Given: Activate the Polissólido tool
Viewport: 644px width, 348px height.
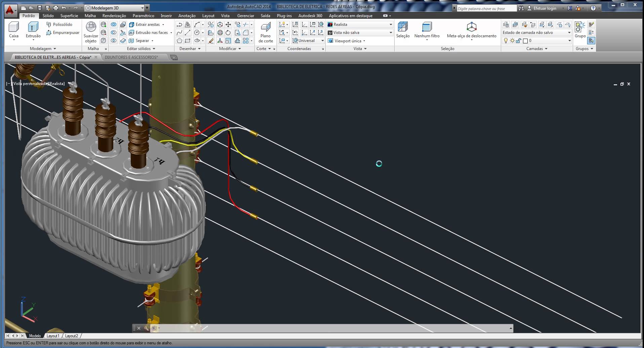Looking at the screenshot, I should coord(59,25).
